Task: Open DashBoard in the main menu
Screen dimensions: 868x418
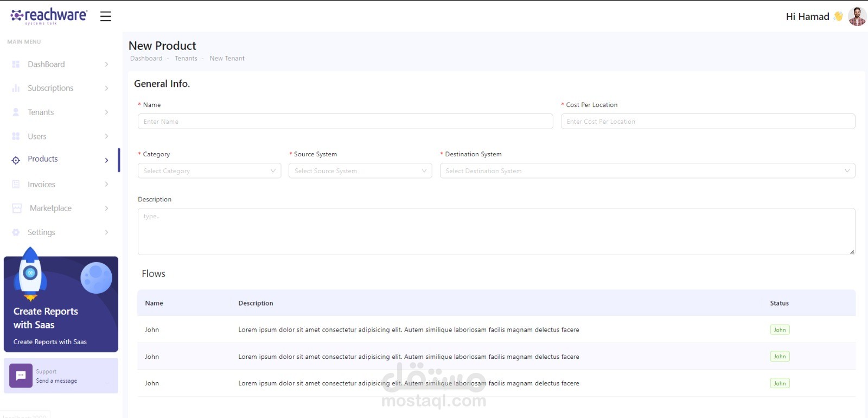Action: point(46,64)
